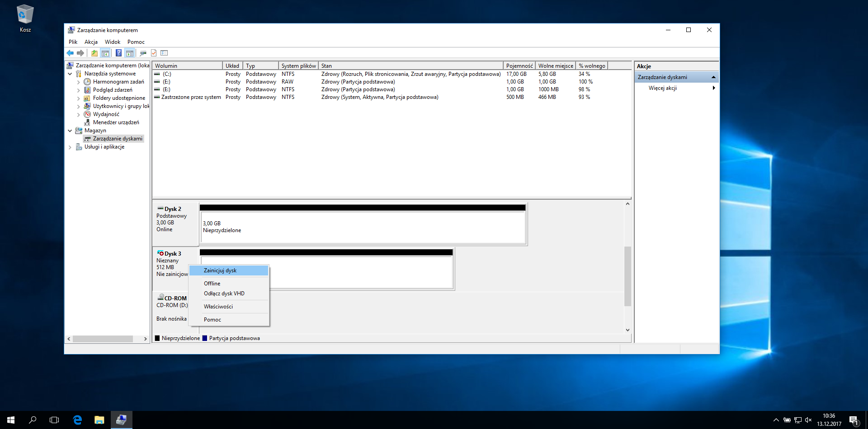This screenshot has height=429, width=868.
Task: Open the taskbar clock showing 10:36
Action: coord(829,420)
